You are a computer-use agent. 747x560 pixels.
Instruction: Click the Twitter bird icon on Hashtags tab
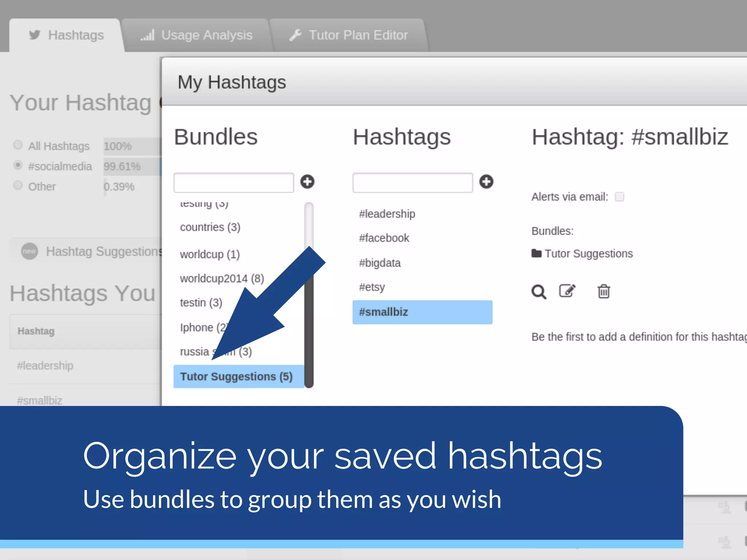[x=35, y=35]
